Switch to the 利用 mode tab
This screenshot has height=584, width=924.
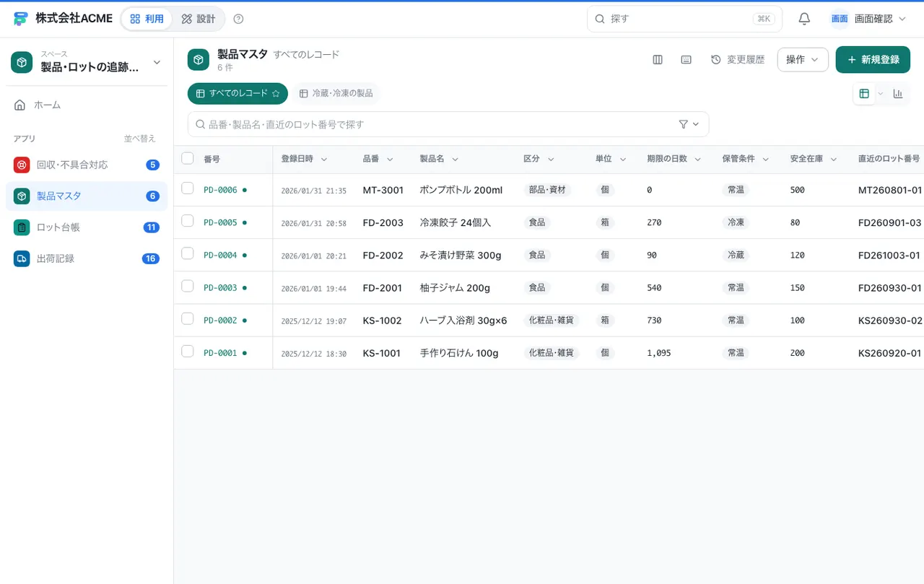(147, 19)
